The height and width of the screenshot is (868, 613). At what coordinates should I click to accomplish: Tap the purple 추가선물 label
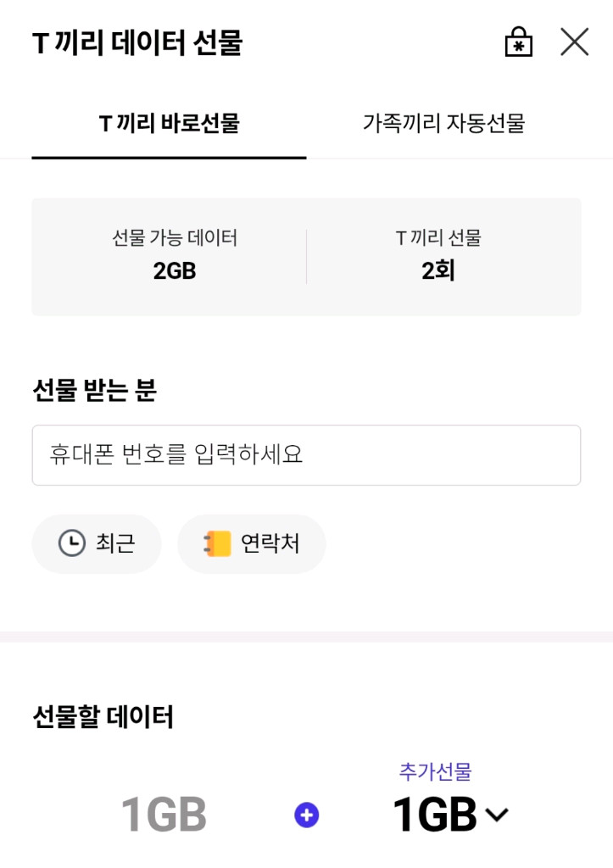click(x=435, y=771)
